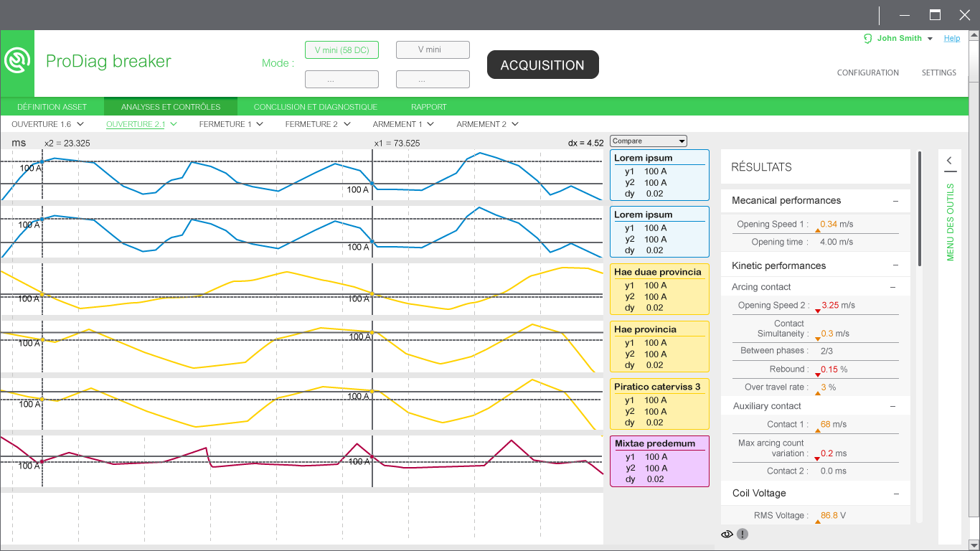980x551 pixels.
Task: Select the V mini (58 DC) mode button
Action: (341, 50)
